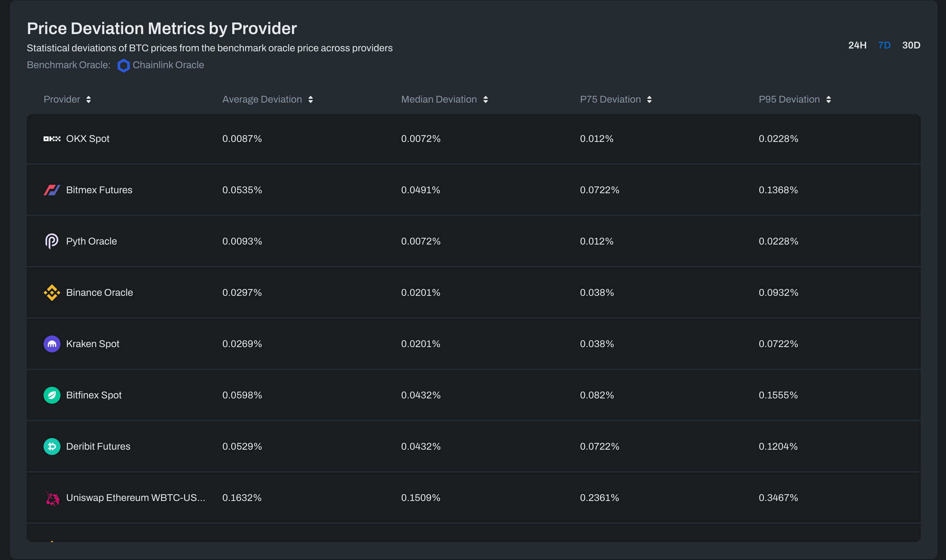Select the 7D timeframe tab
Screen dimensions: 946x560
(884, 45)
